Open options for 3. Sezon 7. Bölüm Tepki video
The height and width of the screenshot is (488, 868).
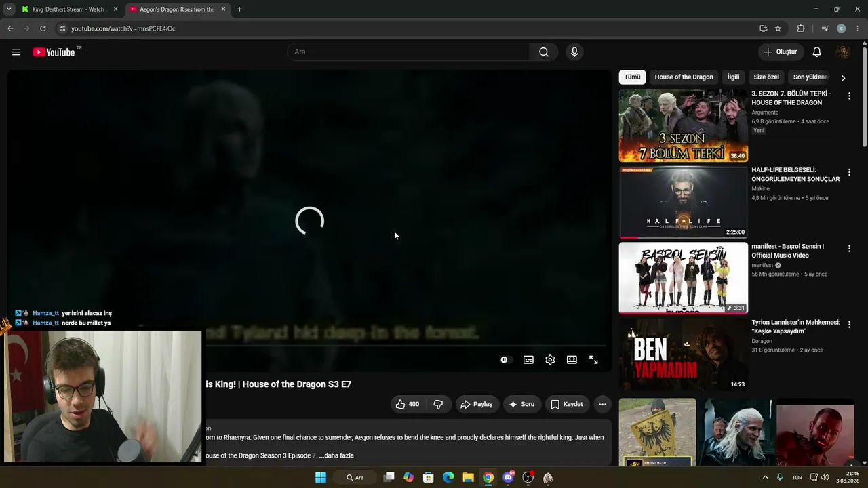click(x=849, y=96)
